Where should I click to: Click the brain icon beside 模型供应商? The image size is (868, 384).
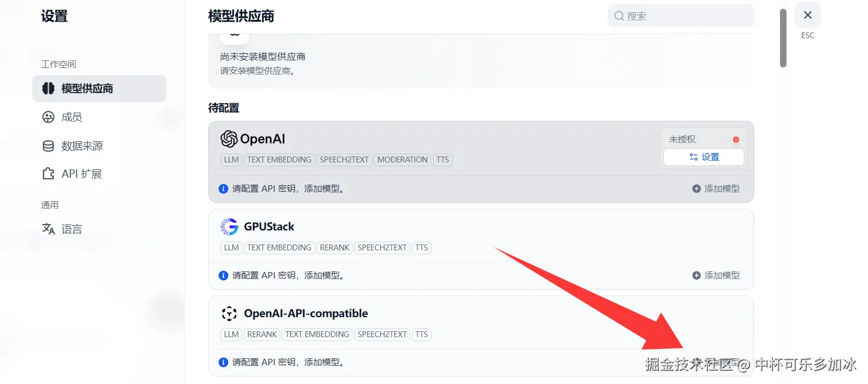point(48,89)
